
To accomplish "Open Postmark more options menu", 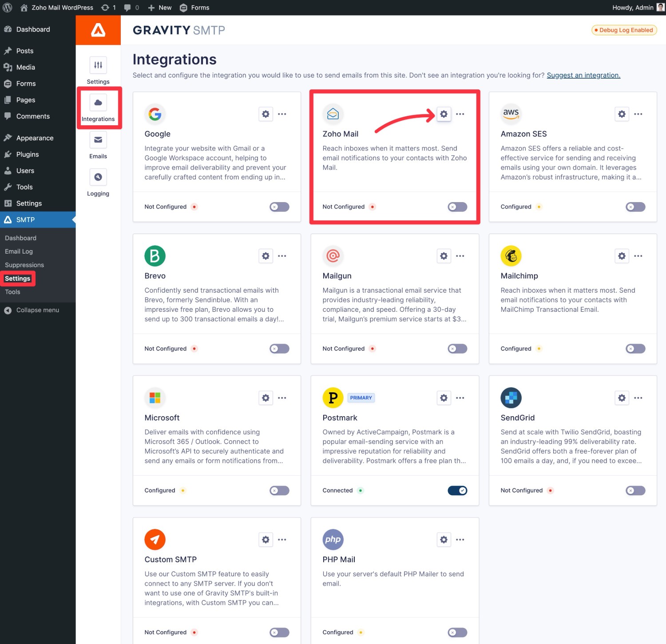I will click(460, 398).
